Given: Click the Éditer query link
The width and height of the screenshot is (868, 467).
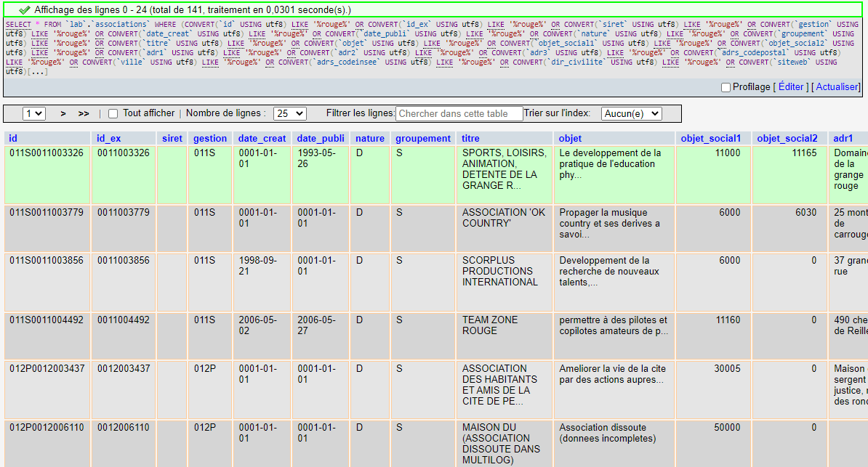Looking at the screenshot, I should point(791,87).
